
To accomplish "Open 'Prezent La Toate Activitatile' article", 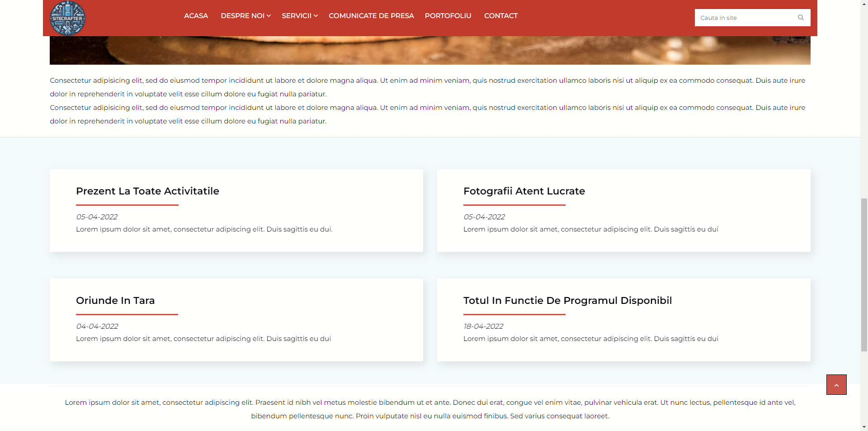I will click(147, 191).
